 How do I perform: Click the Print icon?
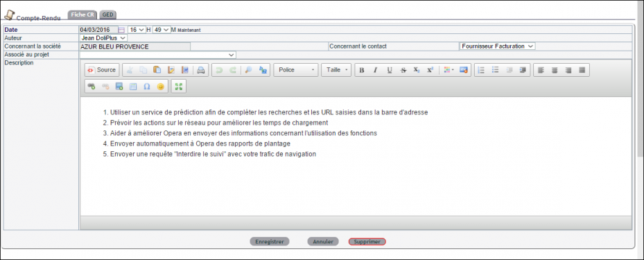point(201,70)
